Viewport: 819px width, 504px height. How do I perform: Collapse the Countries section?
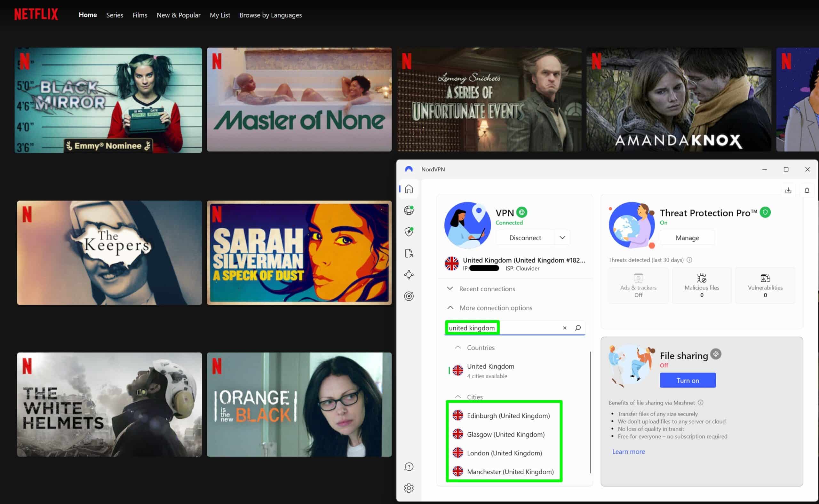(x=475, y=348)
